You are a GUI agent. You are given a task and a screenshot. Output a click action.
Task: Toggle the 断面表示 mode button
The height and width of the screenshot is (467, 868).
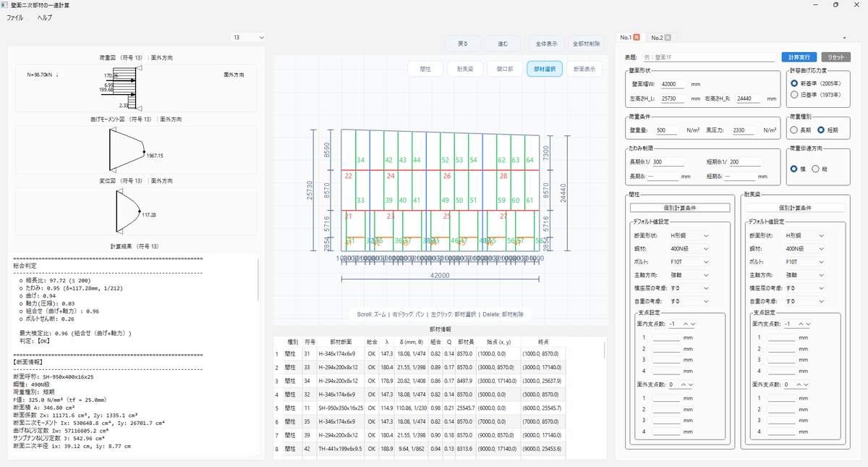point(584,69)
